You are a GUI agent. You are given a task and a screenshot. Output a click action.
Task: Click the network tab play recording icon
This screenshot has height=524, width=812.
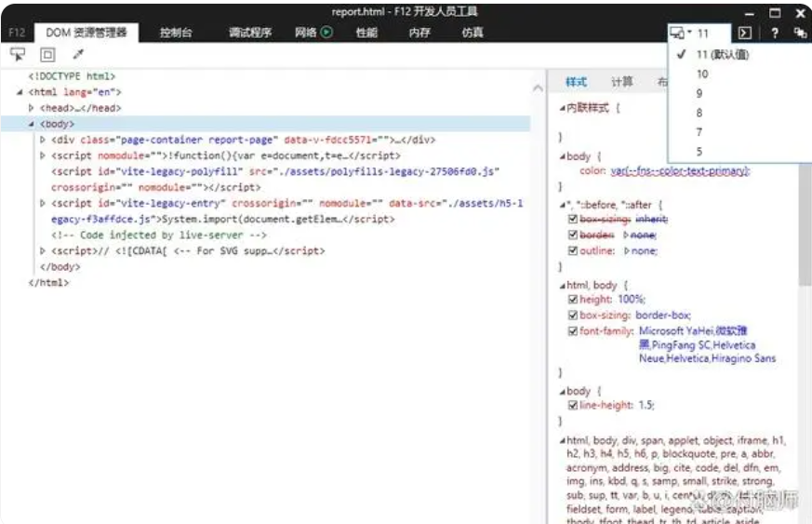[326, 33]
